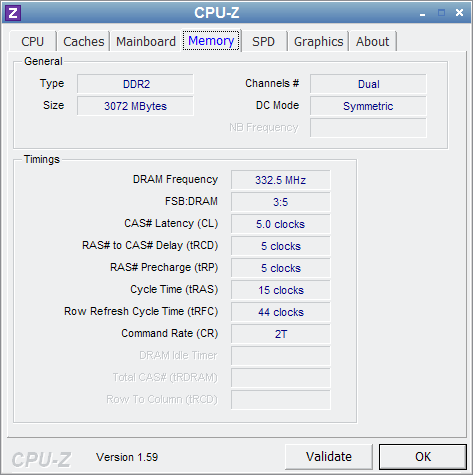Click the Row Refresh Cycle Time label

click(141, 311)
